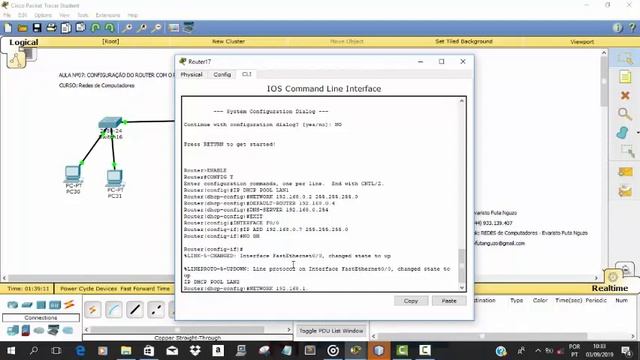This screenshot has width=640, height=360.
Task: Select the Select tool in right sidebar
Action: pyautogui.click(x=625, y=59)
